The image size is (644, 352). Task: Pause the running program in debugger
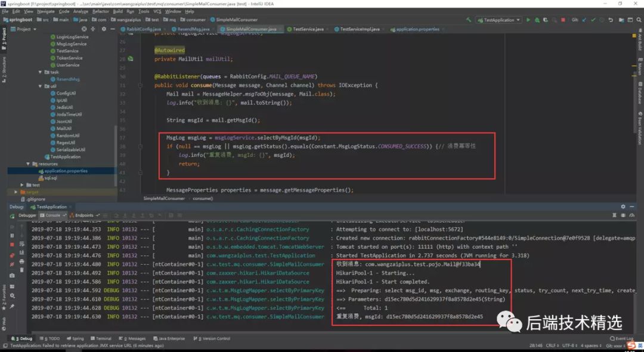12,235
